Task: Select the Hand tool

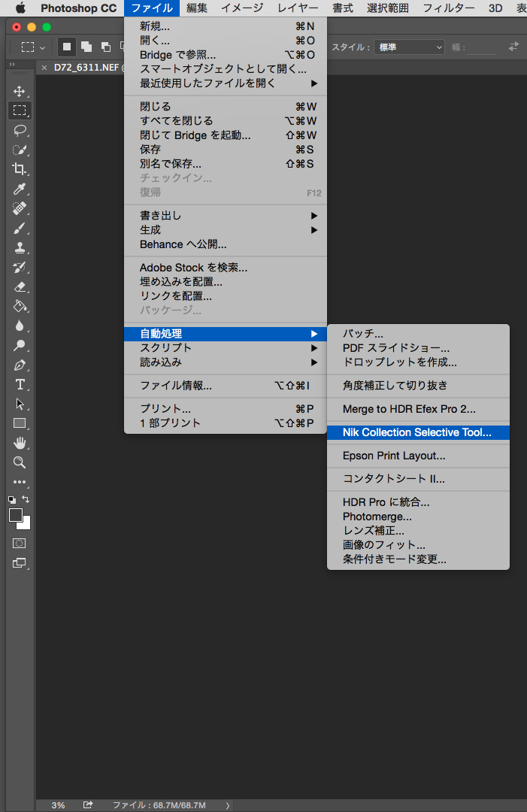Action: [19, 443]
